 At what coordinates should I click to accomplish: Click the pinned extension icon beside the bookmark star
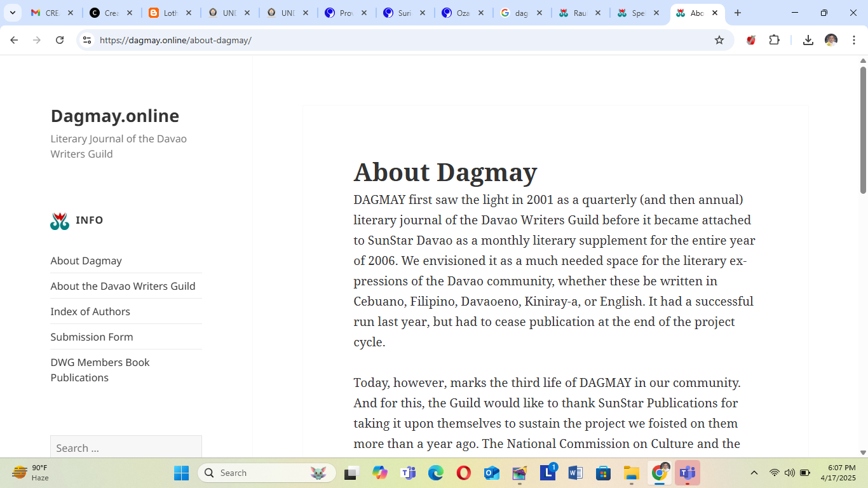tap(750, 39)
